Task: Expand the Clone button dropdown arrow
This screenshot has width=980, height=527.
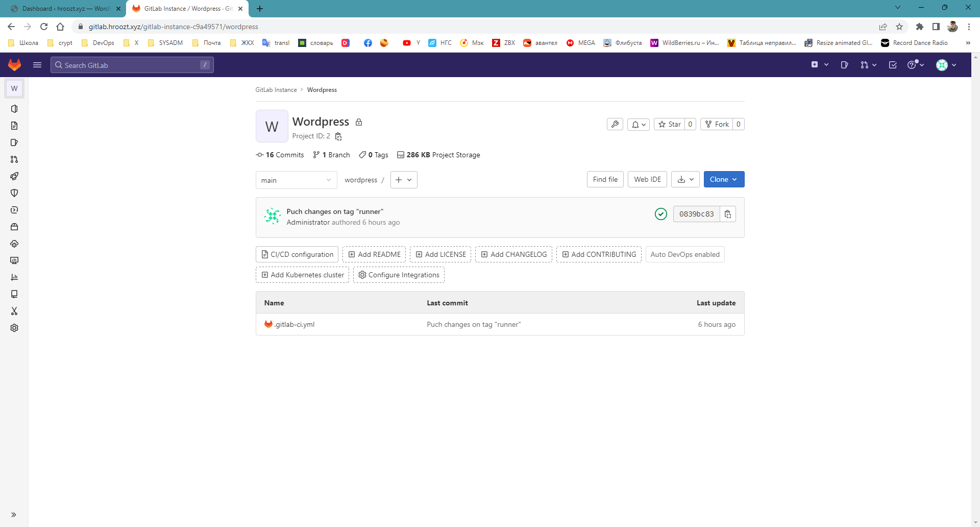Action: coord(735,179)
